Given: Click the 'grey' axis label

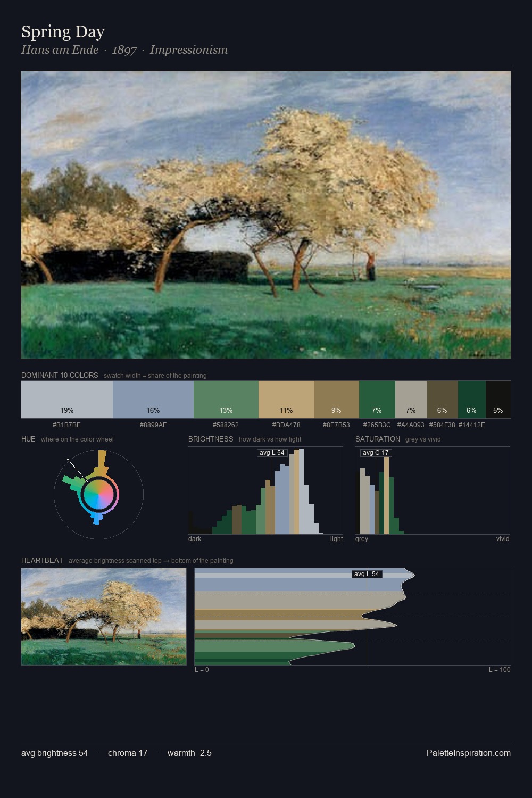Looking at the screenshot, I should [x=362, y=539].
